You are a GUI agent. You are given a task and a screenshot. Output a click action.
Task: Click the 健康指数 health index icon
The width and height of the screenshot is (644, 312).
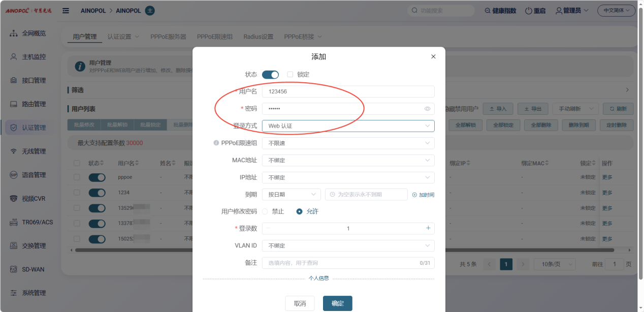(488, 11)
